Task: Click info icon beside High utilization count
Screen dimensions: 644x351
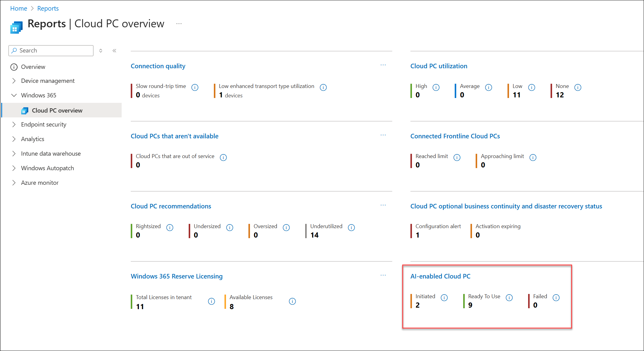Action: click(x=436, y=87)
